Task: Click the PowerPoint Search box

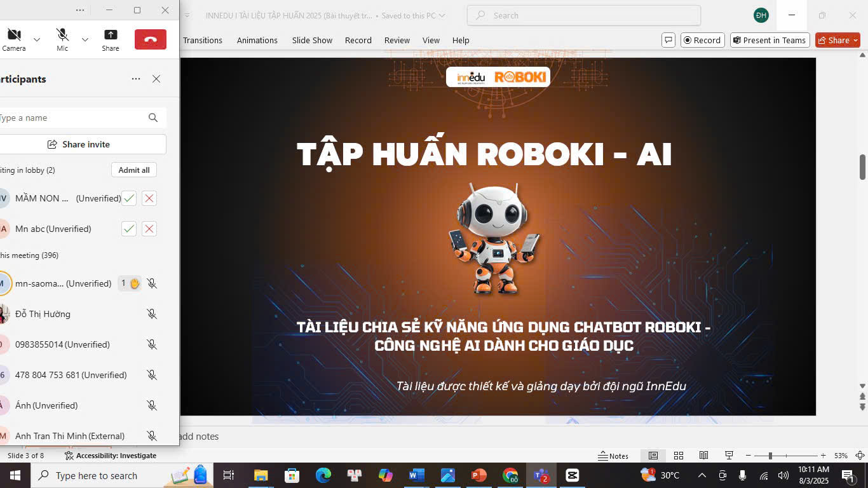Action: click(x=584, y=15)
